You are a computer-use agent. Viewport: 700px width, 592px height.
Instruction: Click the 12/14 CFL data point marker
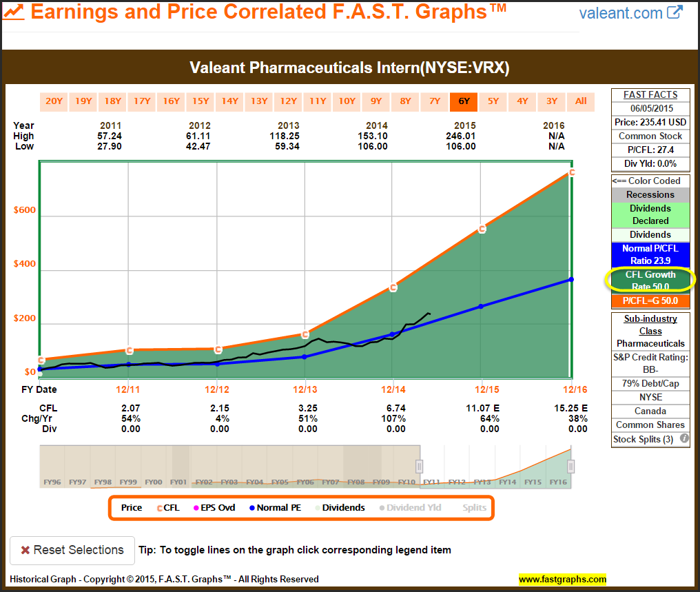click(393, 288)
